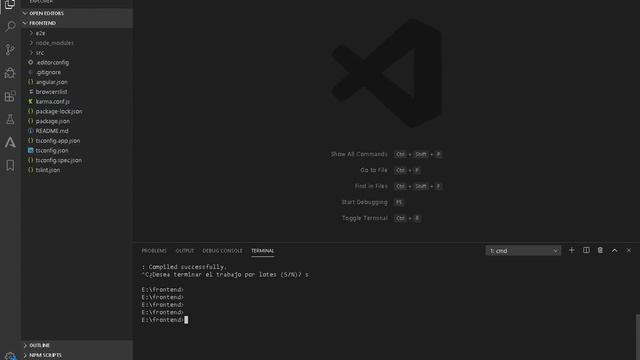640x360 pixels.
Task: Kill the terminal with trash icon
Action: [600, 250]
